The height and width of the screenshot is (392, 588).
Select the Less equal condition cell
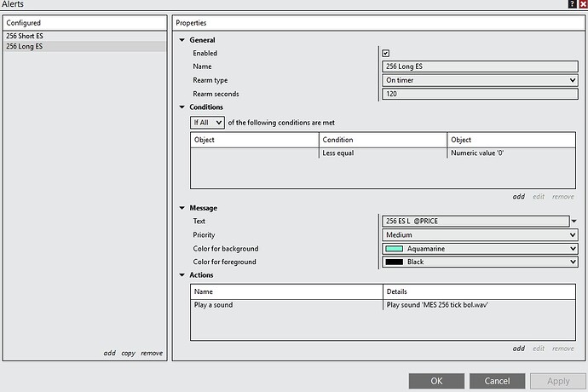click(x=383, y=153)
